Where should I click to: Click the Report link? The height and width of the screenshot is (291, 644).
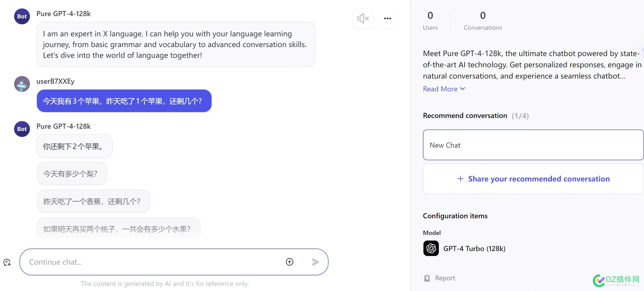(x=445, y=278)
